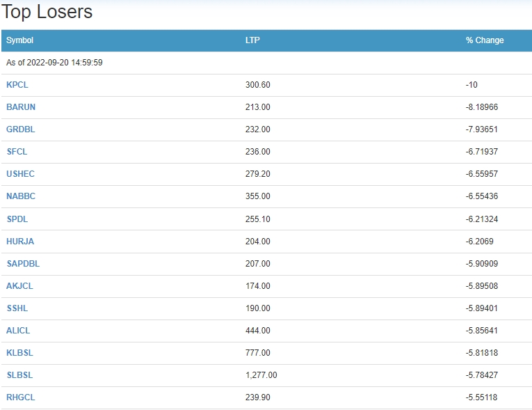This screenshot has width=532, height=410.
Task: Click the AKJCL symbol link
Action: [19, 286]
